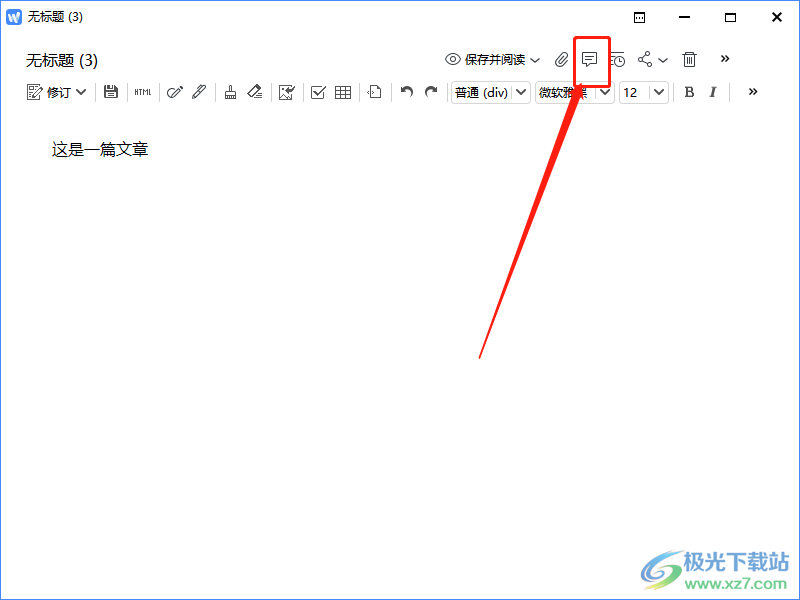Undo the last action

click(407, 92)
